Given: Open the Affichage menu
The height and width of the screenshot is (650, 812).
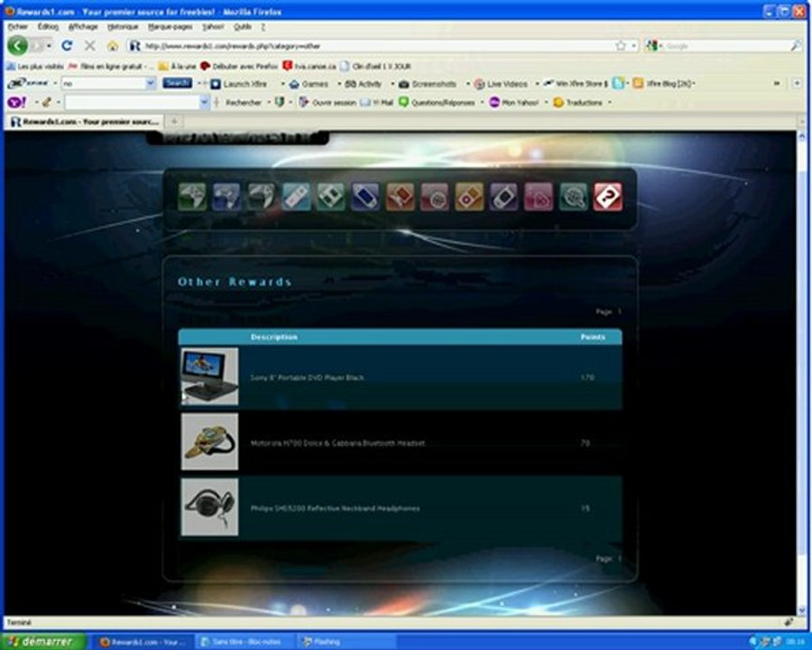Looking at the screenshot, I should point(83,26).
